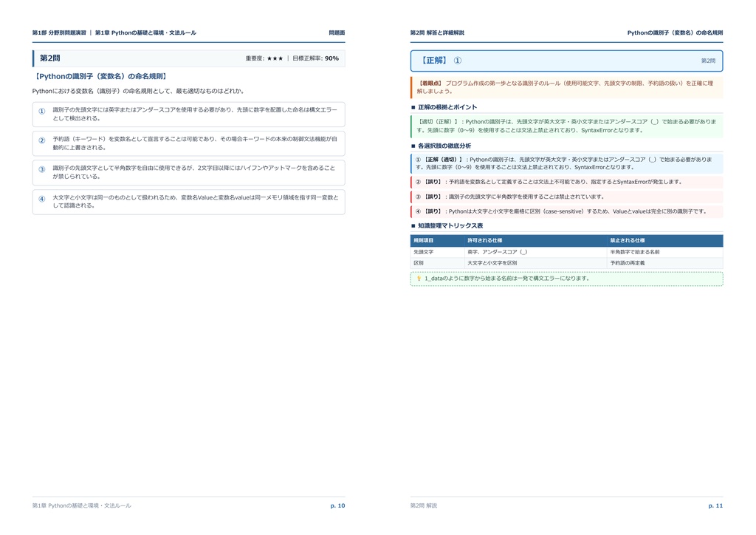Select option text starting 予約語(キーワード)を変数名として
This screenshot has height=535, width=756.
click(195, 143)
